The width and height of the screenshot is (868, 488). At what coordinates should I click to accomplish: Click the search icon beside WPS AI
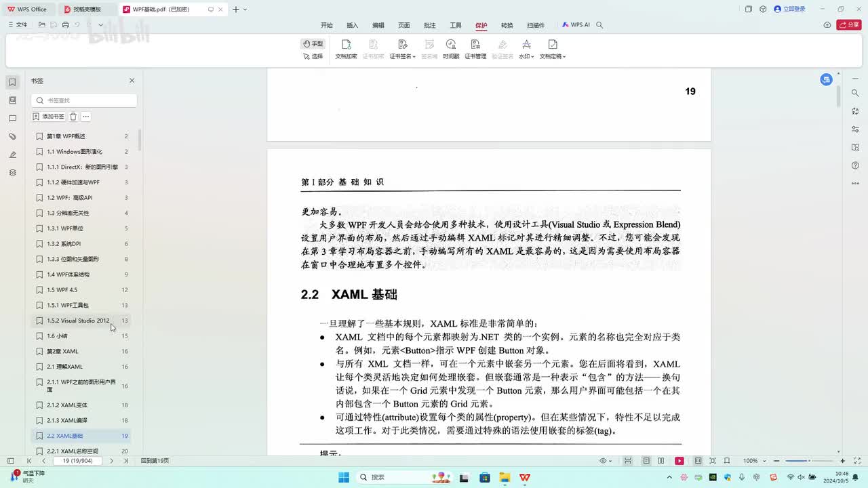(599, 25)
